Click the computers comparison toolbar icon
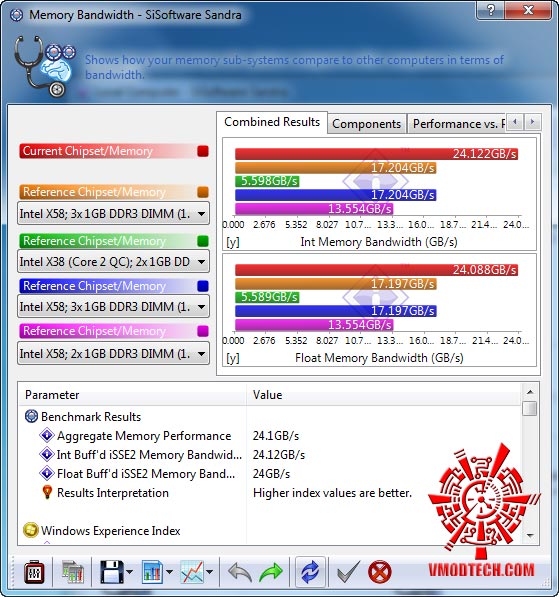559x597 pixels. [x=72, y=571]
